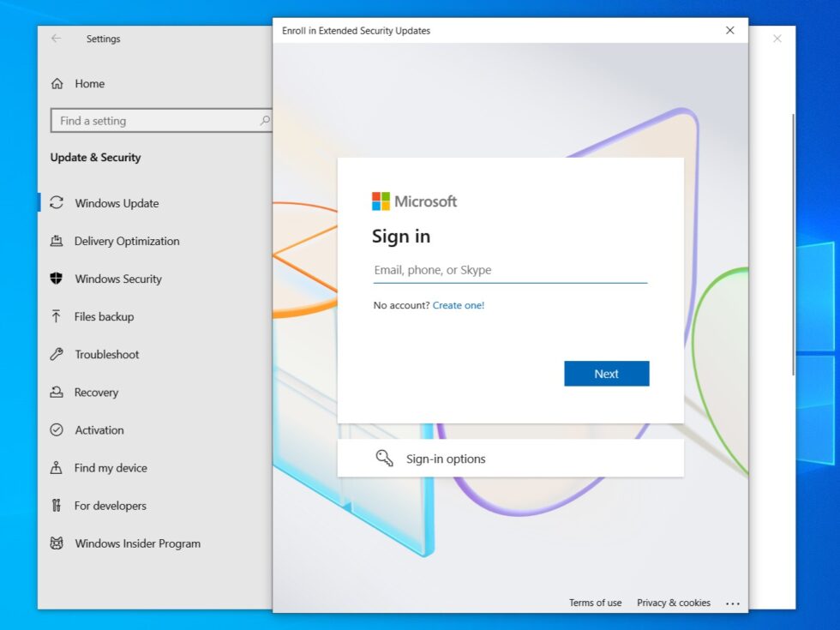Select the For developers icon
Image resolution: width=840 pixels, height=630 pixels.
[57, 506]
